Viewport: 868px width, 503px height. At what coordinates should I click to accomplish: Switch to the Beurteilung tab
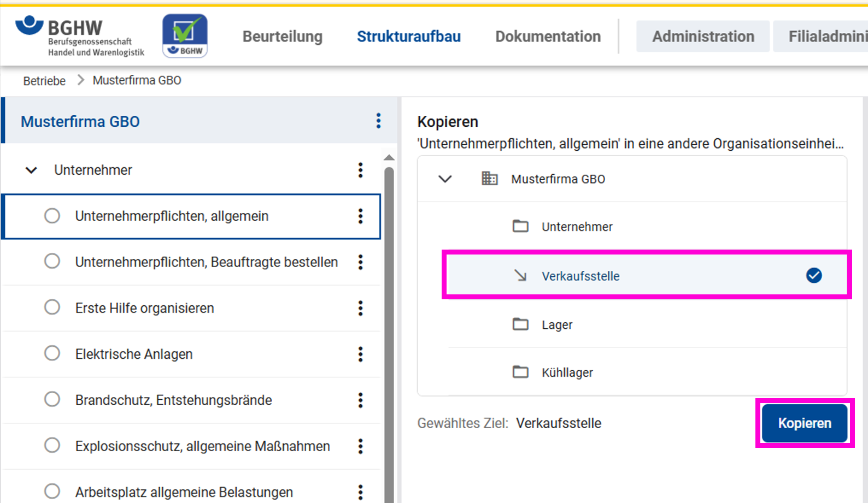[x=282, y=37]
